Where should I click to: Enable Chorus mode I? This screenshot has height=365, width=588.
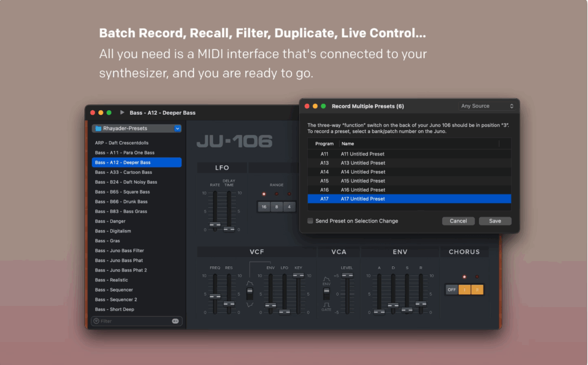tap(464, 290)
